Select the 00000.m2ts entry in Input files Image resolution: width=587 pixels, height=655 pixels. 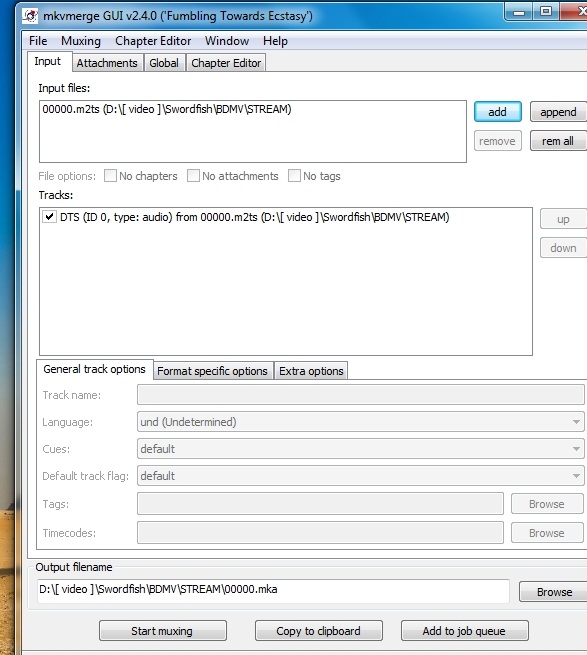click(x=167, y=109)
